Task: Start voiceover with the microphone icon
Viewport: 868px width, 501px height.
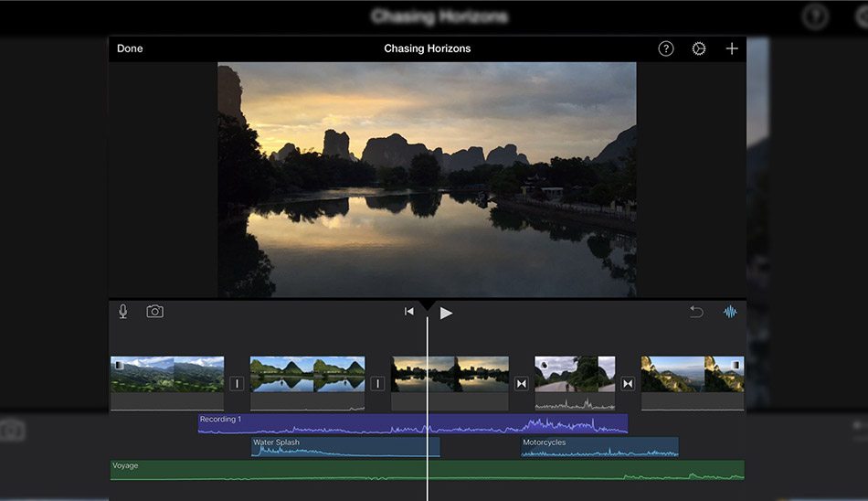Action: [123, 312]
